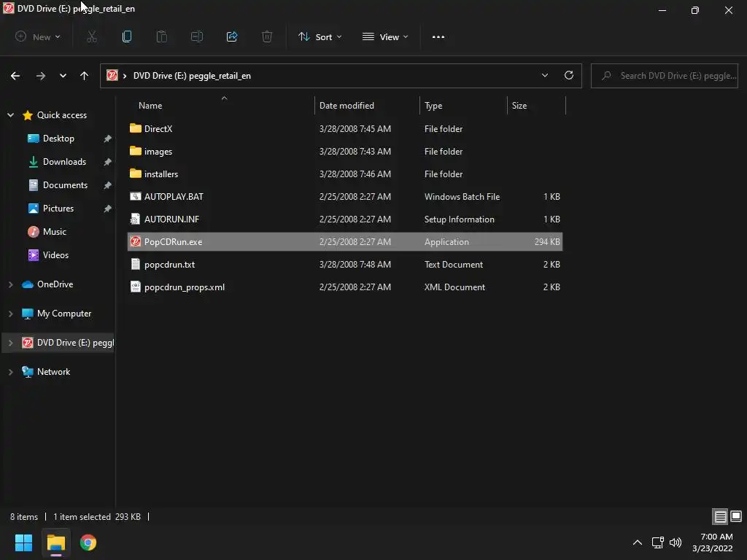Open the DirectX folder icon
Image resolution: width=747 pixels, height=560 pixels.
[x=135, y=128]
